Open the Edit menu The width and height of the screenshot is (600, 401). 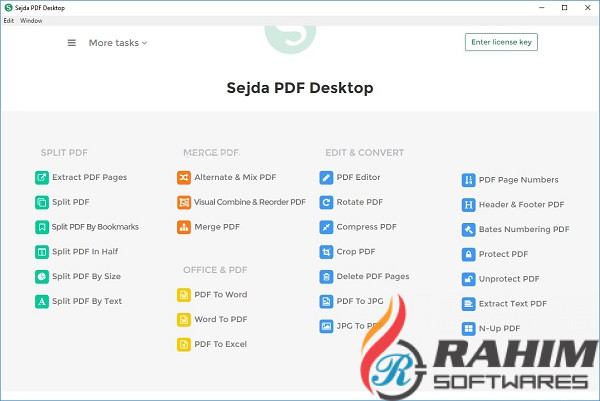point(9,21)
